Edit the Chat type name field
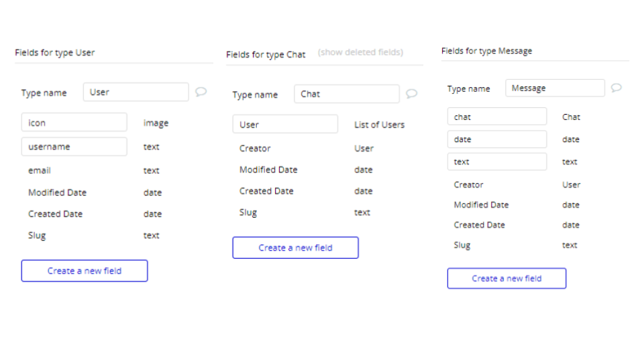This screenshot has height=362, width=644. 347,94
